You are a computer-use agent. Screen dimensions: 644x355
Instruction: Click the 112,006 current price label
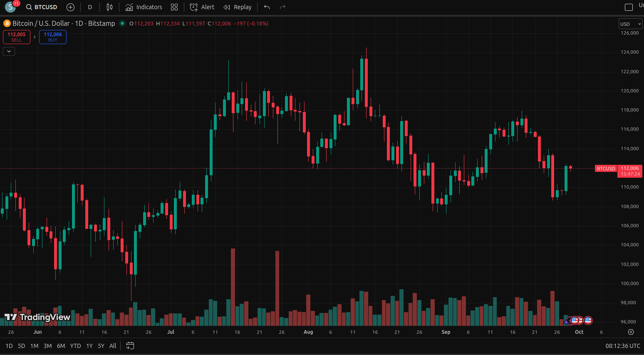[x=630, y=169]
